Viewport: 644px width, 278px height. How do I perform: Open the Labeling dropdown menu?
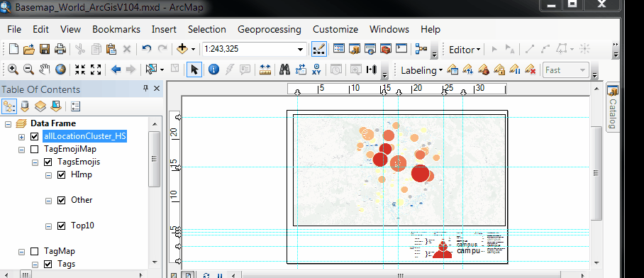coord(421,70)
